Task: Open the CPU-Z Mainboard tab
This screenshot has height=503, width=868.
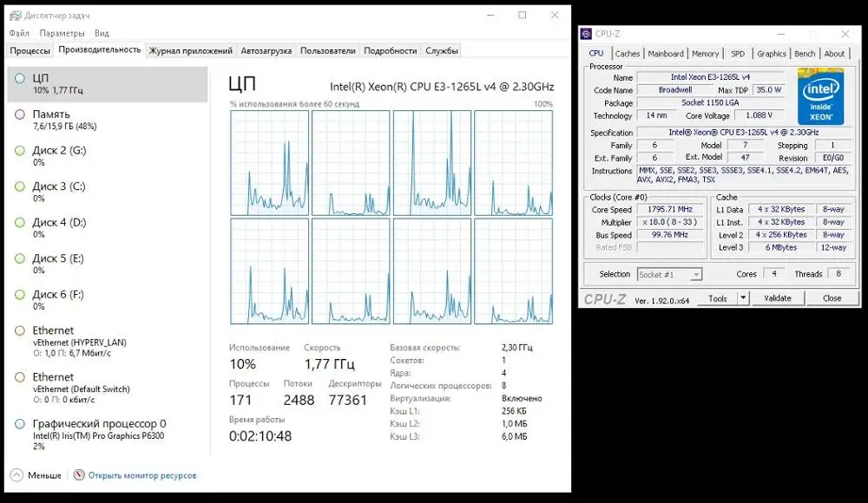Action: (x=666, y=54)
